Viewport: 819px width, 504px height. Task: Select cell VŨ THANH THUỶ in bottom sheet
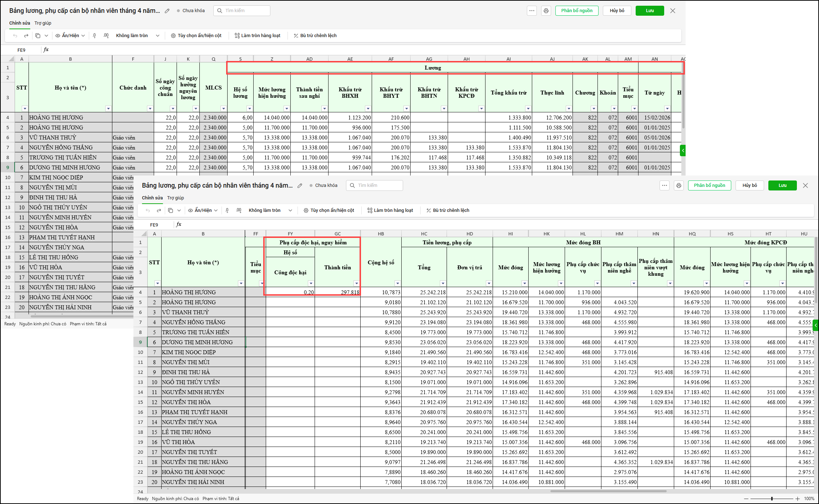coord(203,312)
